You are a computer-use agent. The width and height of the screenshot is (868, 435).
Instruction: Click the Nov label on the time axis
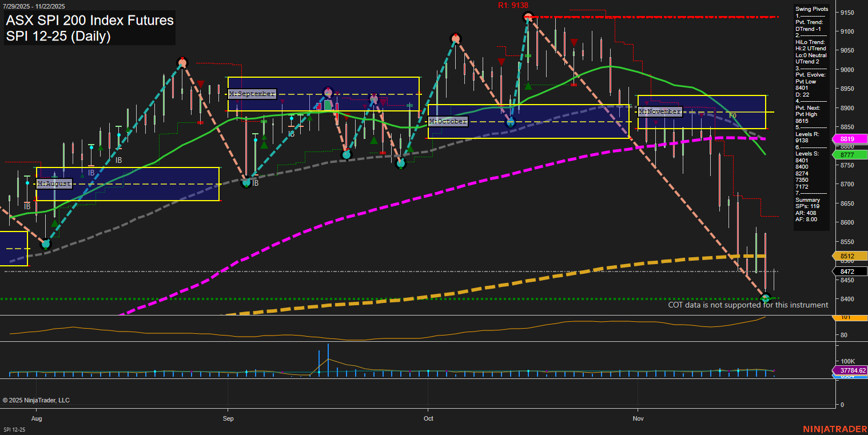tap(638, 419)
